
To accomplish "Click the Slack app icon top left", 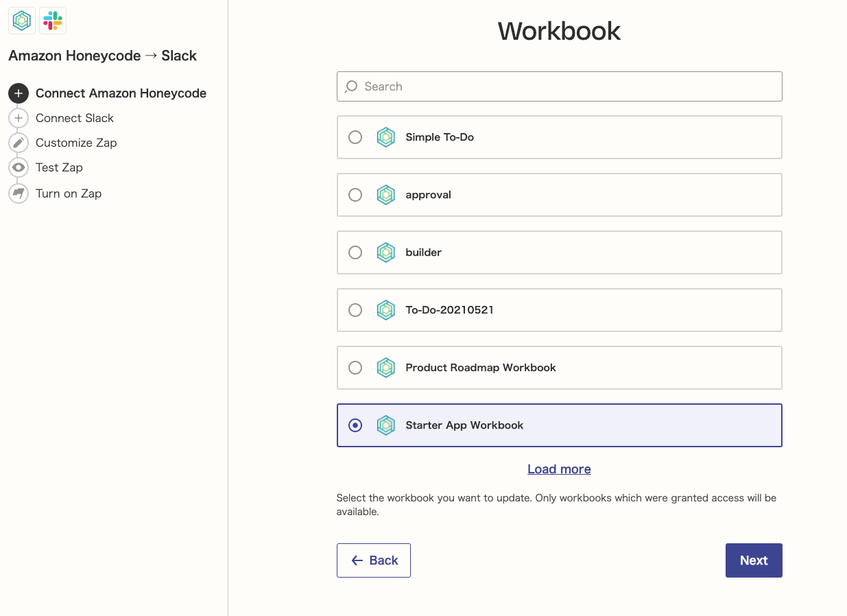I will (x=53, y=21).
